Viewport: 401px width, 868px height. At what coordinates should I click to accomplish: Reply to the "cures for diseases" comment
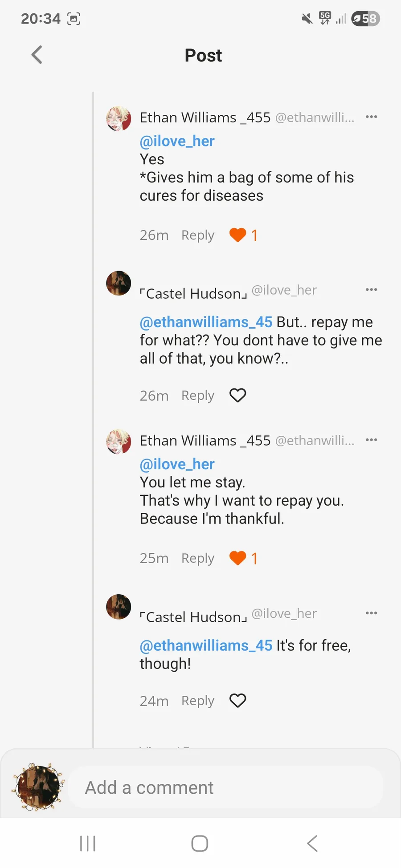[198, 235]
